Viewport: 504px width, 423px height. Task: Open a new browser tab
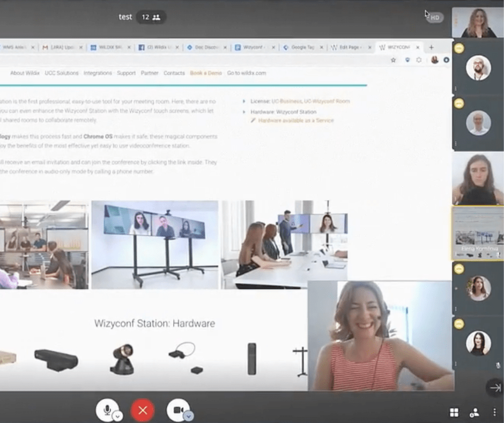[x=432, y=47]
